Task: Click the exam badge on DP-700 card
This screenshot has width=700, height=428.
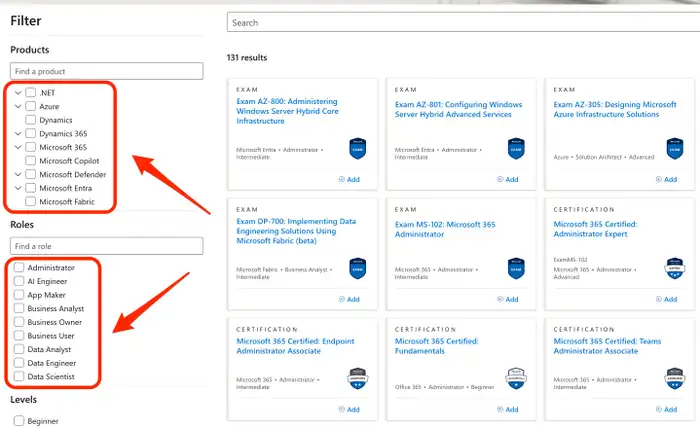Action: [x=358, y=269]
